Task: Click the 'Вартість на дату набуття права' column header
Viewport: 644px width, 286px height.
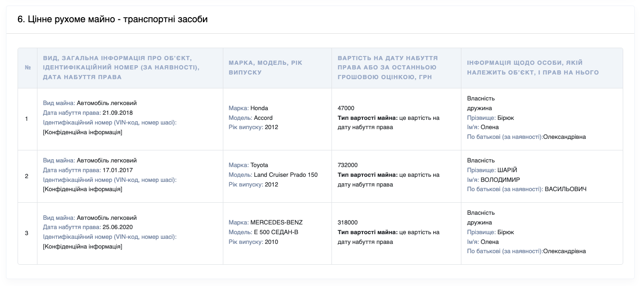Action: 396,68
